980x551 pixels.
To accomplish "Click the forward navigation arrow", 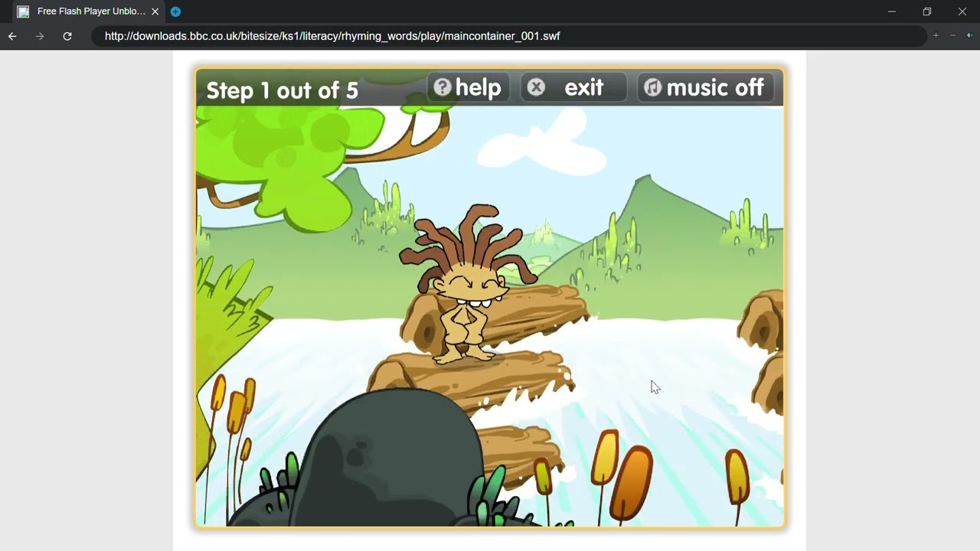I will pyautogui.click(x=40, y=36).
